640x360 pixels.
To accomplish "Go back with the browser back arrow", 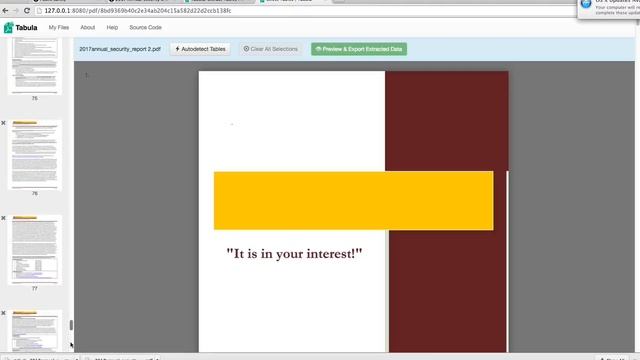I will [5, 11].
